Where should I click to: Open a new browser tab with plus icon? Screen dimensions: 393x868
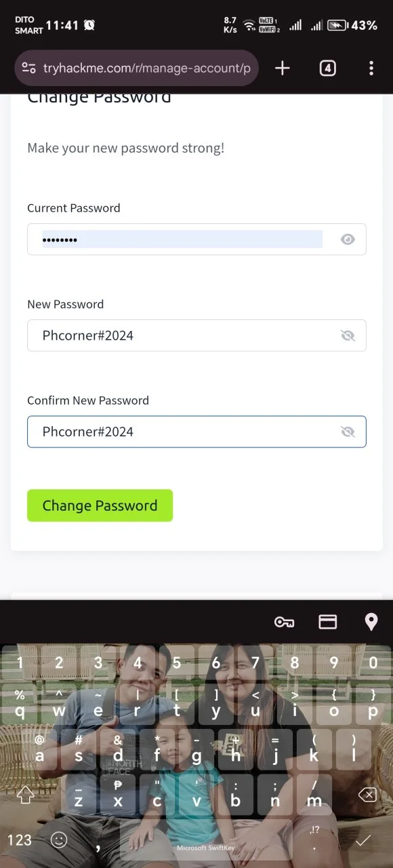coord(283,68)
